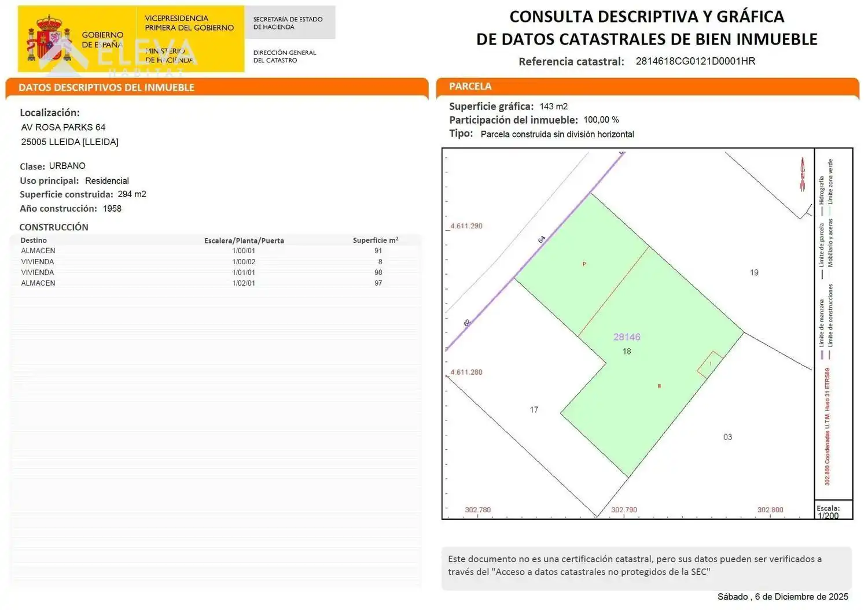Click the coordinate label 302.800

tap(770, 510)
